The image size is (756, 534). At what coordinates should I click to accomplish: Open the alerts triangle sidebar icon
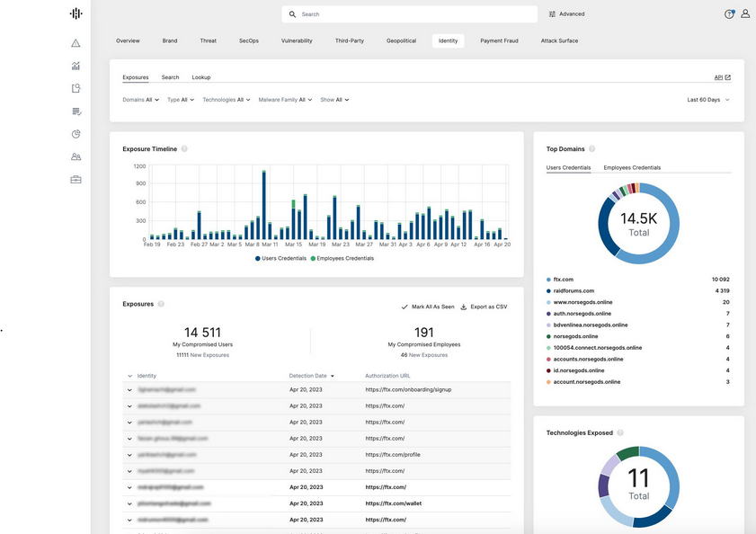[76, 43]
